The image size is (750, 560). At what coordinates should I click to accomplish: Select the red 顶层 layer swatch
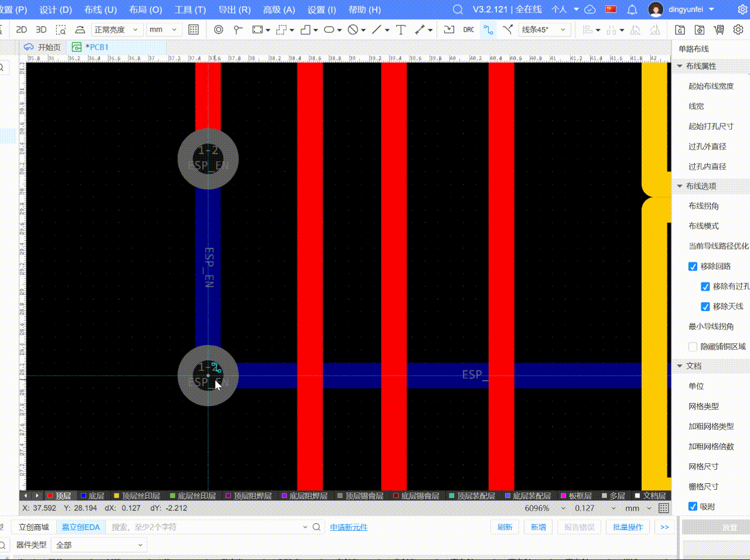(x=50, y=496)
